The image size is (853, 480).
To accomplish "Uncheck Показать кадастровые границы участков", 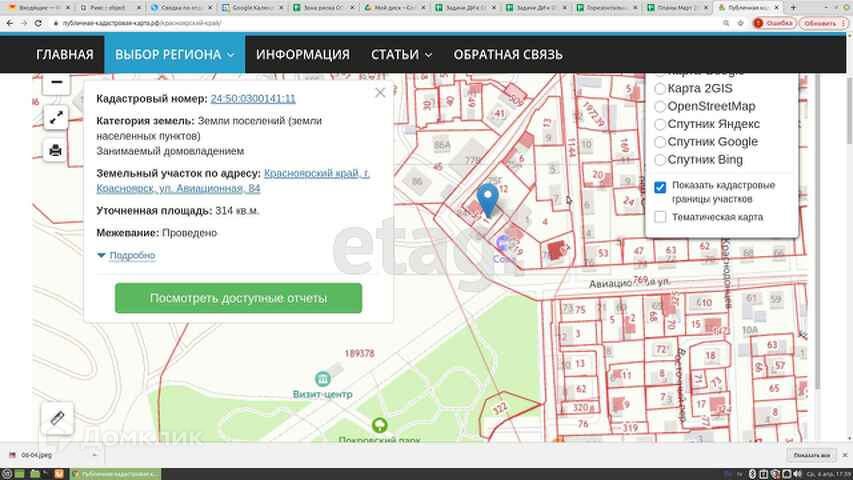I will click(660, 187).
